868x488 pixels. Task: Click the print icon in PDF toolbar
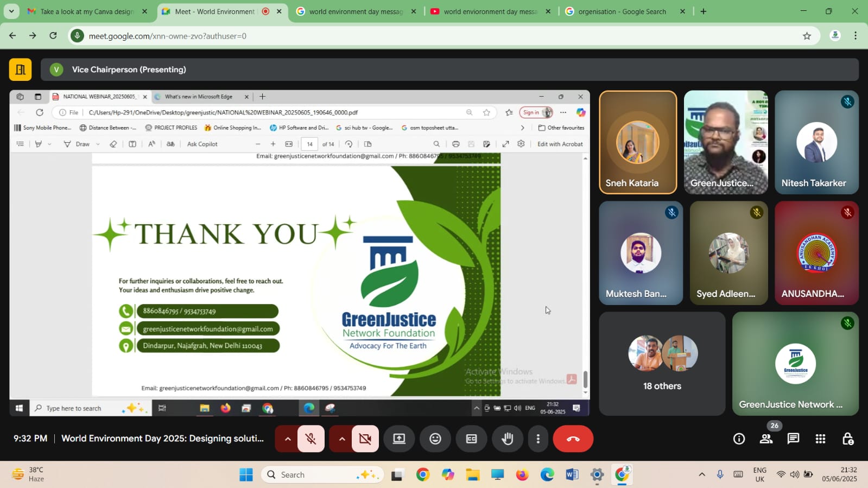(x=456, y=144)
